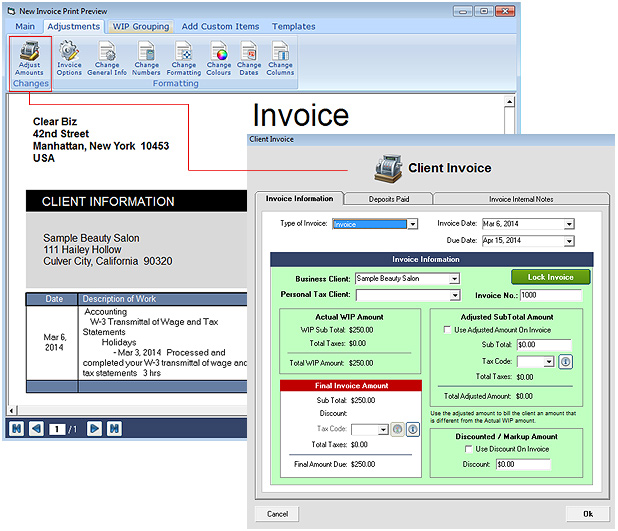Viewport: 618px width, 531px height.
Task: Click the Change Dates icon
Action: pos(249,58)
